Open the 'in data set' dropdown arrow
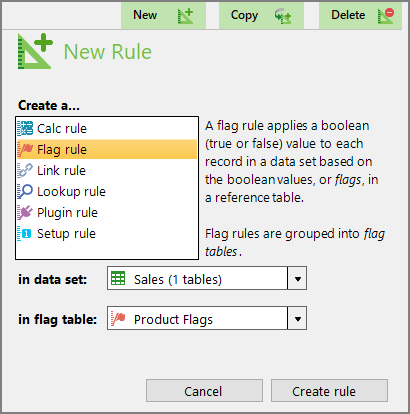The height and width of the screenshot is (414, 410). click(x=297, y=278)
